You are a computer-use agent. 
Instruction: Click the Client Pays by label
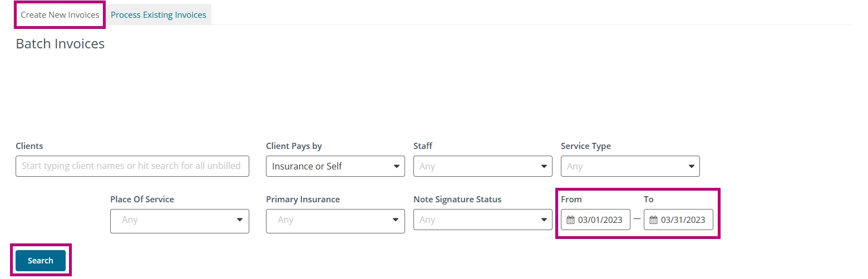(294, 146)
